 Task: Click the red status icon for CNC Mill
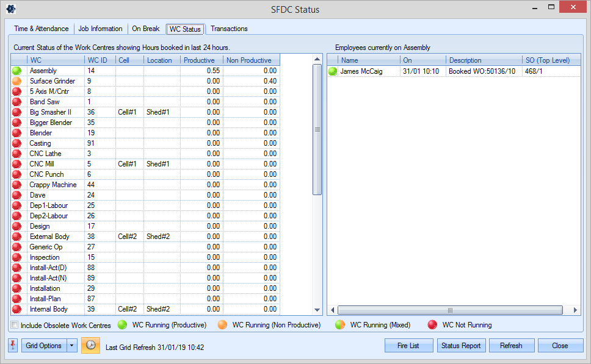tap(16, 164)
